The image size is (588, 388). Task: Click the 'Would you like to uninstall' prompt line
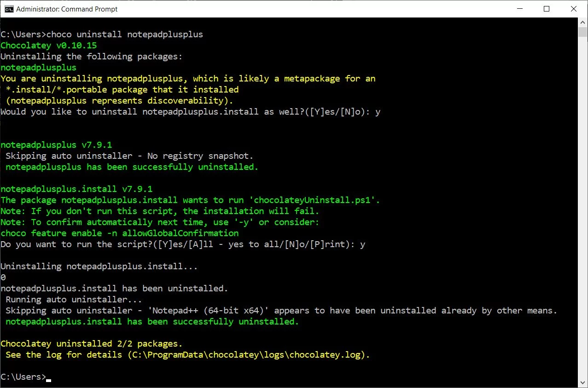pyautogui.click(x=191, y=112)
